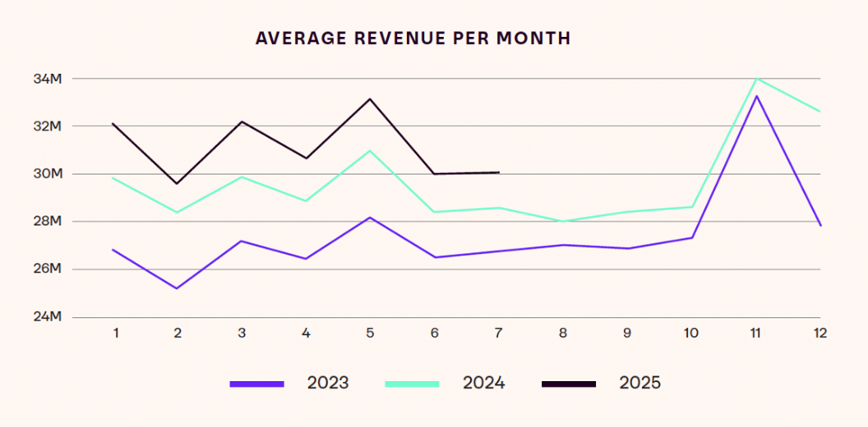
Task: Select the Average Revenue Per Month title
Action: 413,39
